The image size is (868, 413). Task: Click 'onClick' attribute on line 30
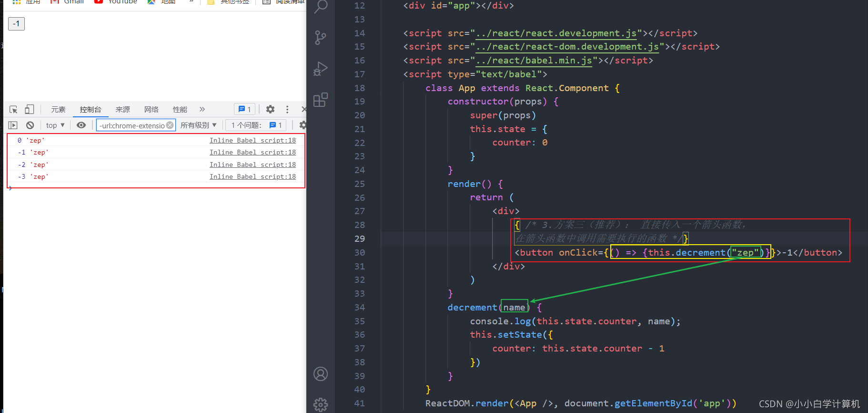[578, 253]
